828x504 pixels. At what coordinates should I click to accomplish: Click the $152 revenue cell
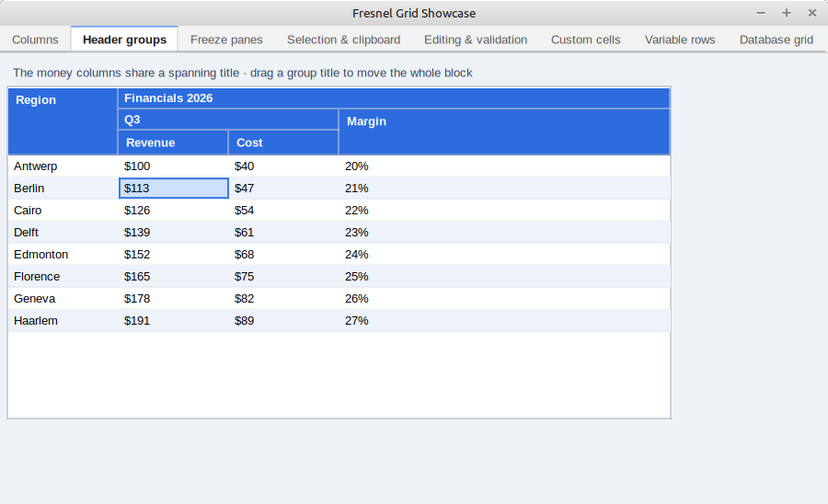coord(174,255)
